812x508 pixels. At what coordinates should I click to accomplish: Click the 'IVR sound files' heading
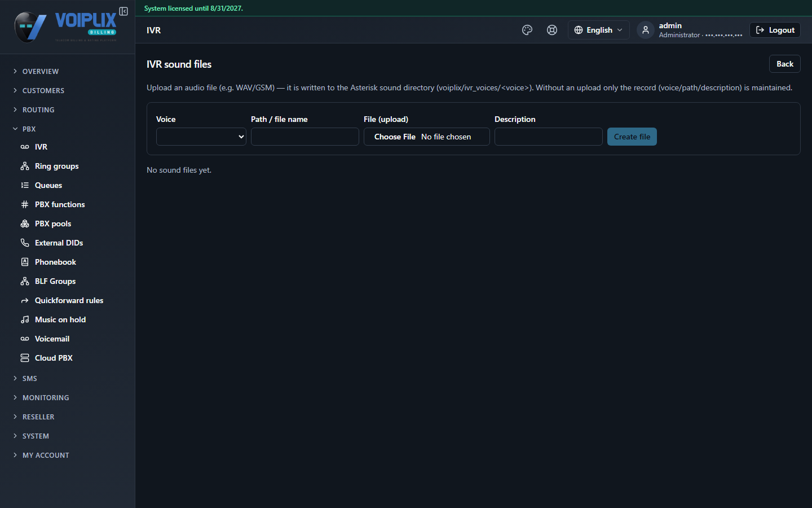click(179, 64)
